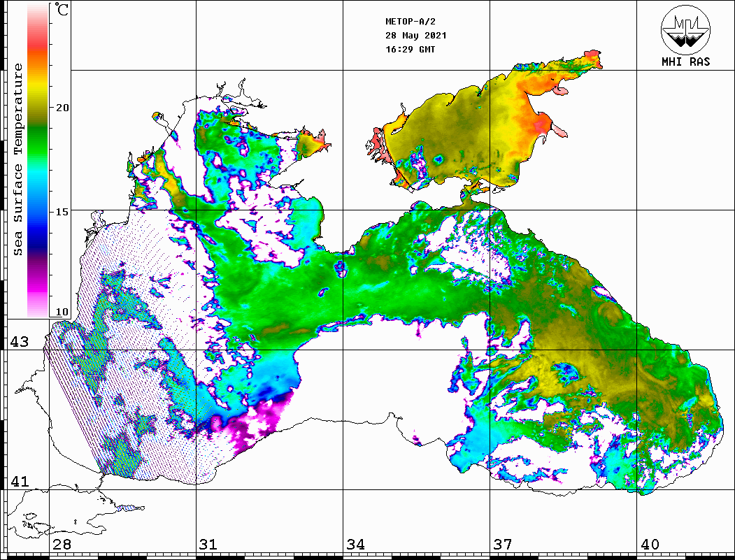Click the 'MHI RAS' caption text
Screen dimensions: 735x560
(x=685, y=62)
